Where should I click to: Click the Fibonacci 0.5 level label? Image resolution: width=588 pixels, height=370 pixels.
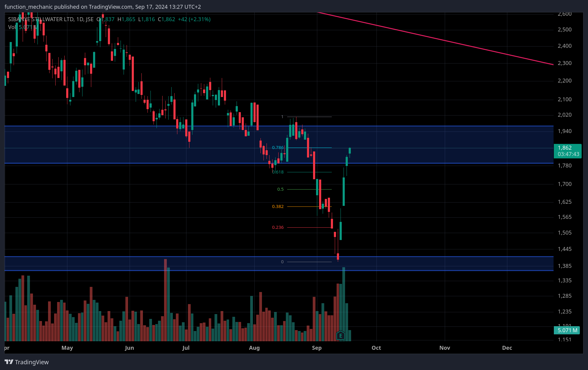tap(280, 189)
